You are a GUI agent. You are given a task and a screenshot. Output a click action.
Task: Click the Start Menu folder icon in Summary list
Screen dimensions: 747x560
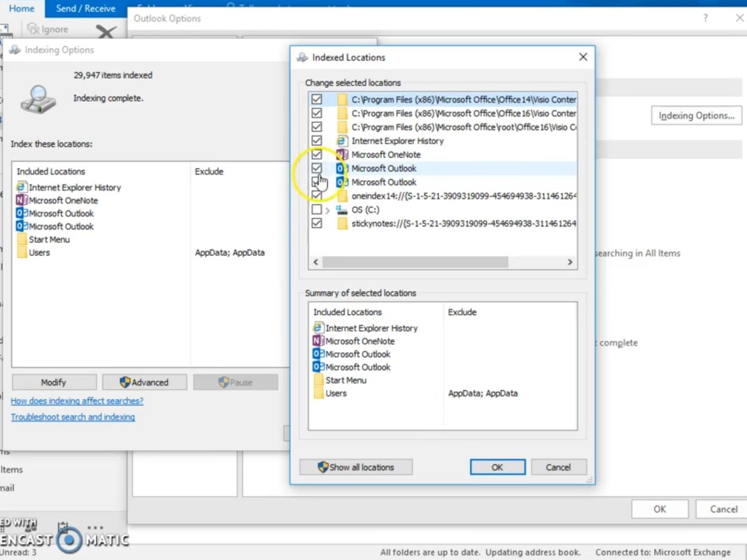319,380
